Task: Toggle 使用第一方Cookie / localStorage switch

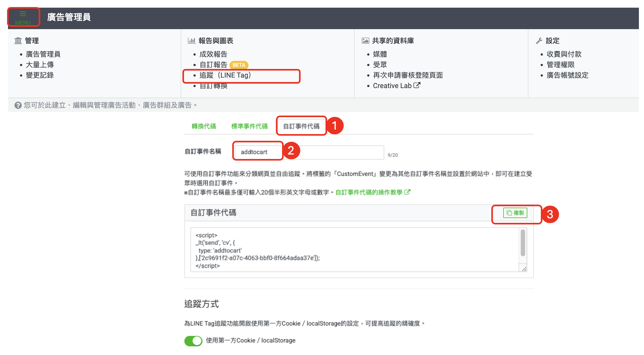Action: [193, 341]
